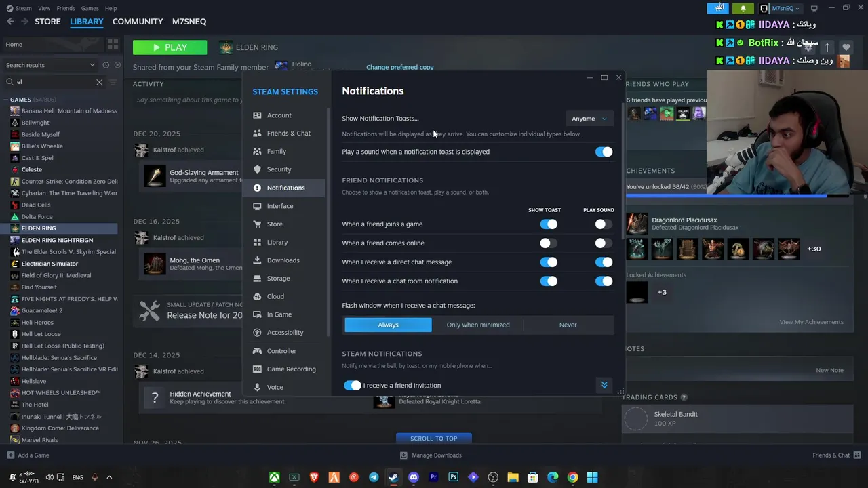Clear the library search with X
The image size is (868, 488).
(99, 82)
